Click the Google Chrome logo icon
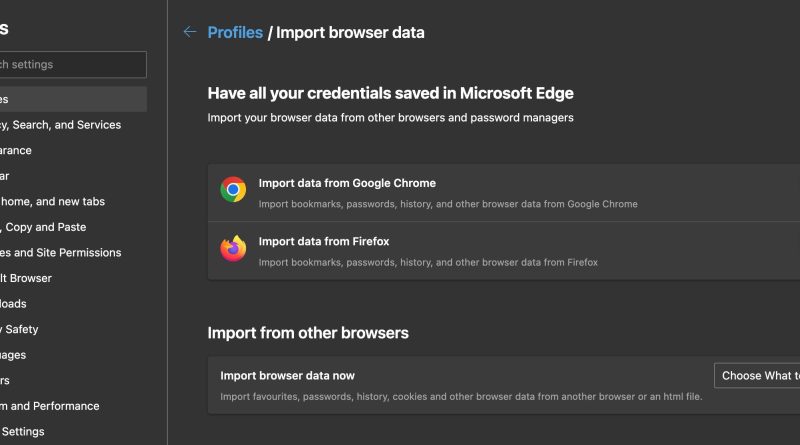The width and height of the screenshot is (800, 445). click(x=233, y=190)
